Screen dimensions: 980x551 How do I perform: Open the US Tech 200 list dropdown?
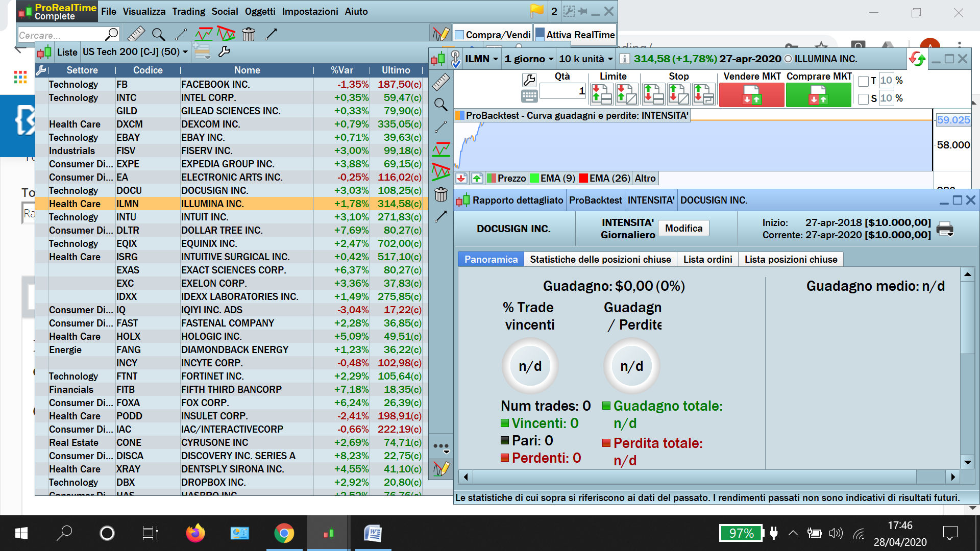point(135,52)
